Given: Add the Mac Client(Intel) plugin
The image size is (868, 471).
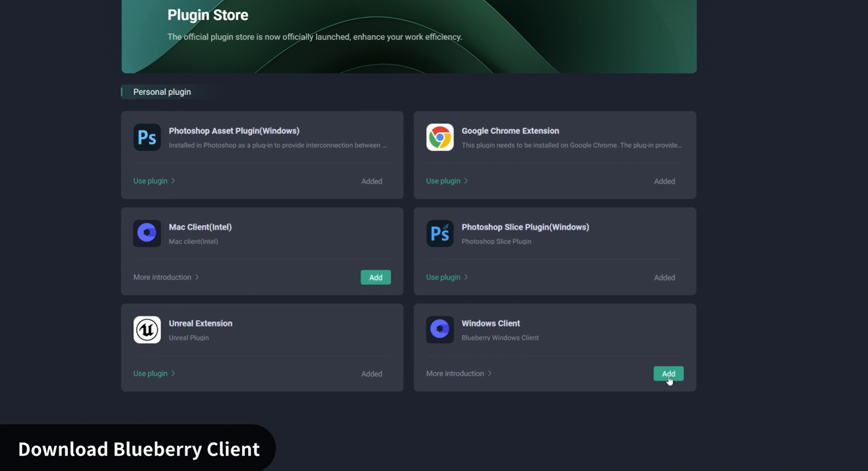Looking at the screenshot, I should [x=376, y=277].
